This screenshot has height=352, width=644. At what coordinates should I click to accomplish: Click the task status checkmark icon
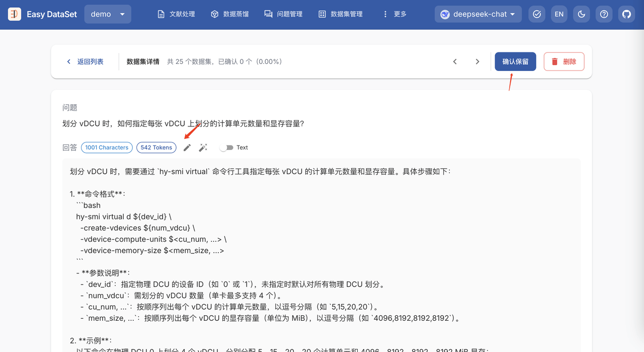537,14
